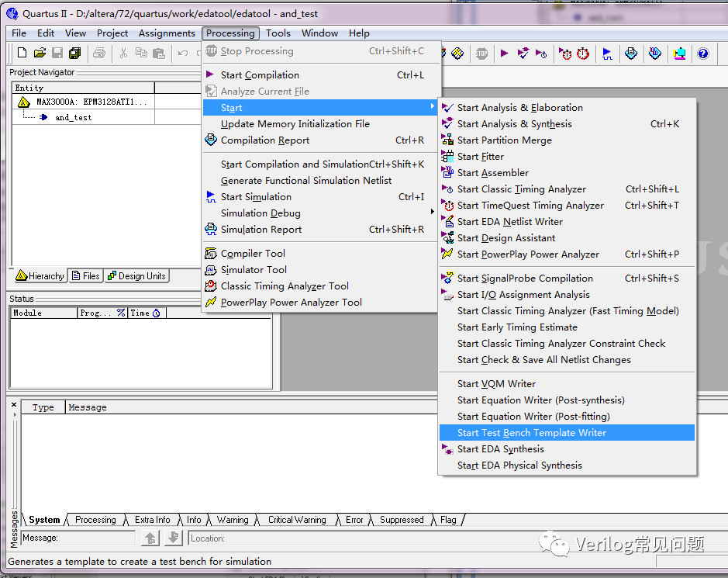This screenshot has width=728, height=578.
Task: Select Update Memory Initialization File
Action: (321, 123)
